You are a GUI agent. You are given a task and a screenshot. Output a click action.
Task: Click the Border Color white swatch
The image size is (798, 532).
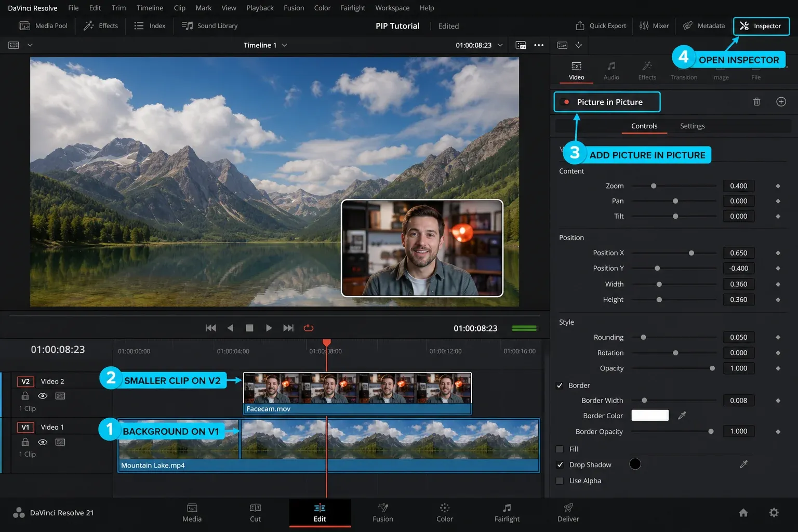pos(650,415)
